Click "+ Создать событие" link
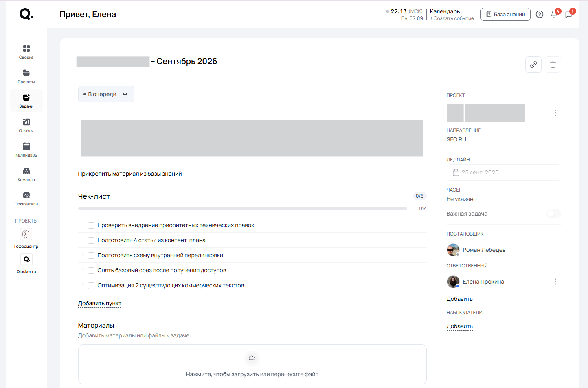Image resolution: width=588 pixels, height=388 pixels. 452,18
